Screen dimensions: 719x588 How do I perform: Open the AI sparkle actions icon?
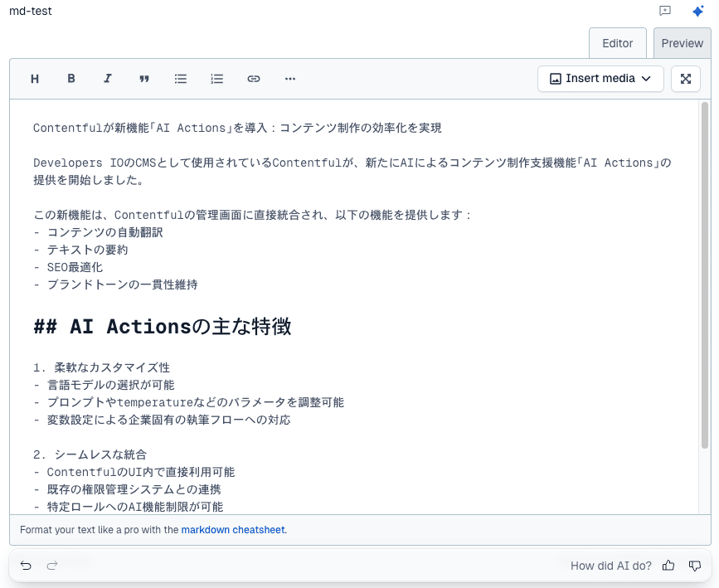(x=698, y=11)
